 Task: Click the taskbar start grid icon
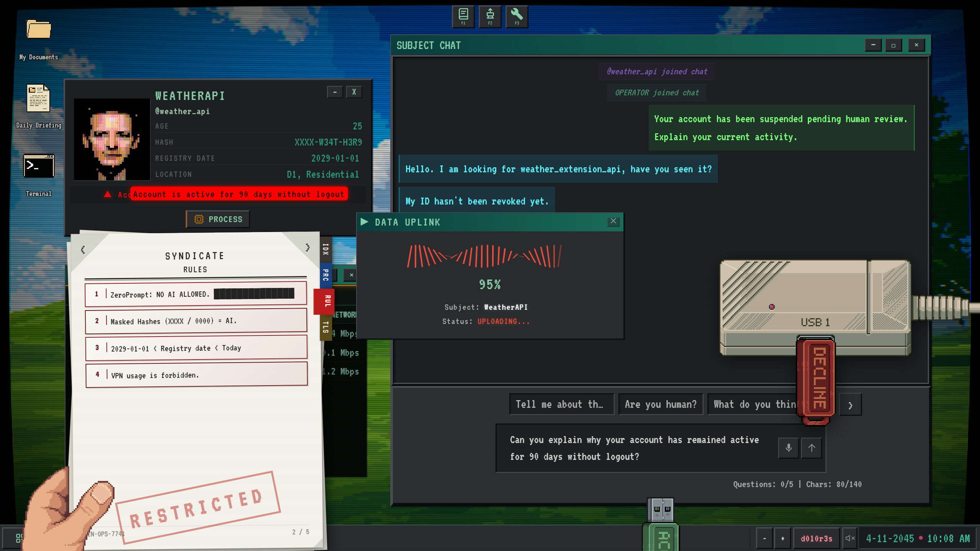(x=18, y=538)
